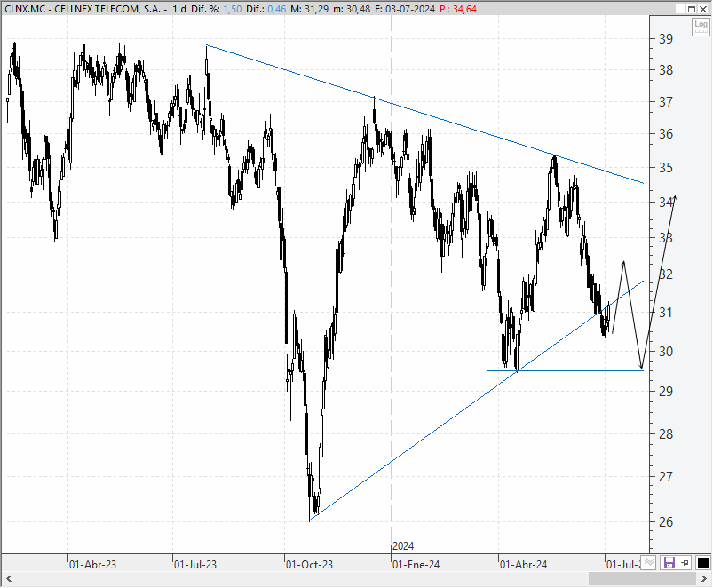Click price axis label 39
Image resolution: width=713 pixels, height=588 pixels.
pyautogui.click(x=666, y=39)
